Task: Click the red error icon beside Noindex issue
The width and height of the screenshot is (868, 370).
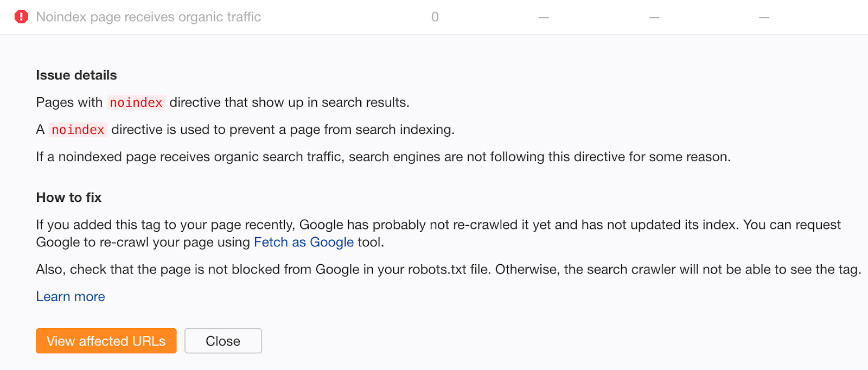Action: [x=21, y=17]
